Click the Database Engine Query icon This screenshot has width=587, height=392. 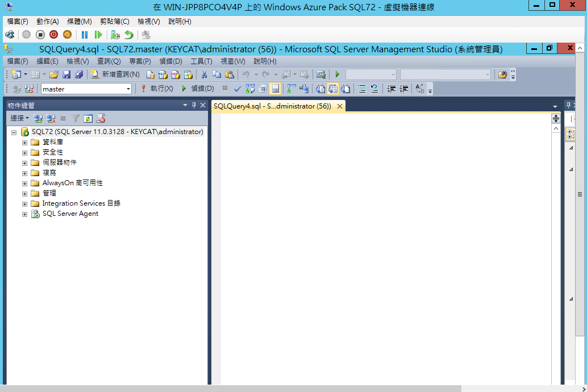coord(151,74)
